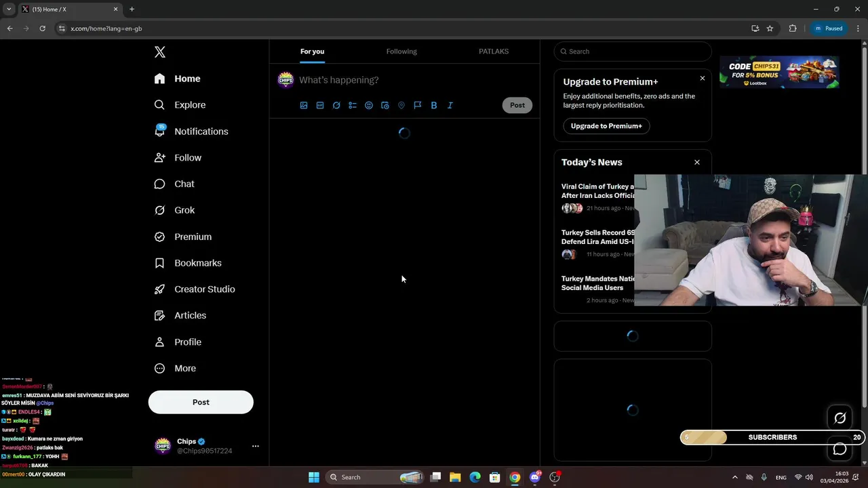Open the Windows Start menu
Viewport: 868px width, 488px height.
coord(314,477)
